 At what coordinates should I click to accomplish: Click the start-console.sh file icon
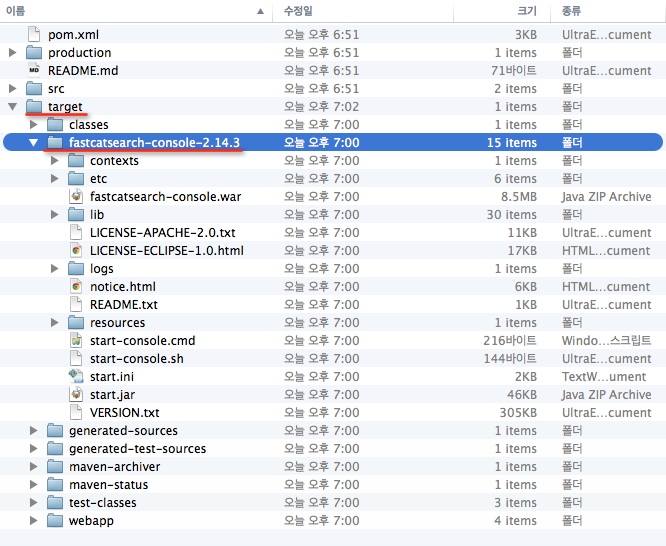pyautogui.click(x=76, y=358)
